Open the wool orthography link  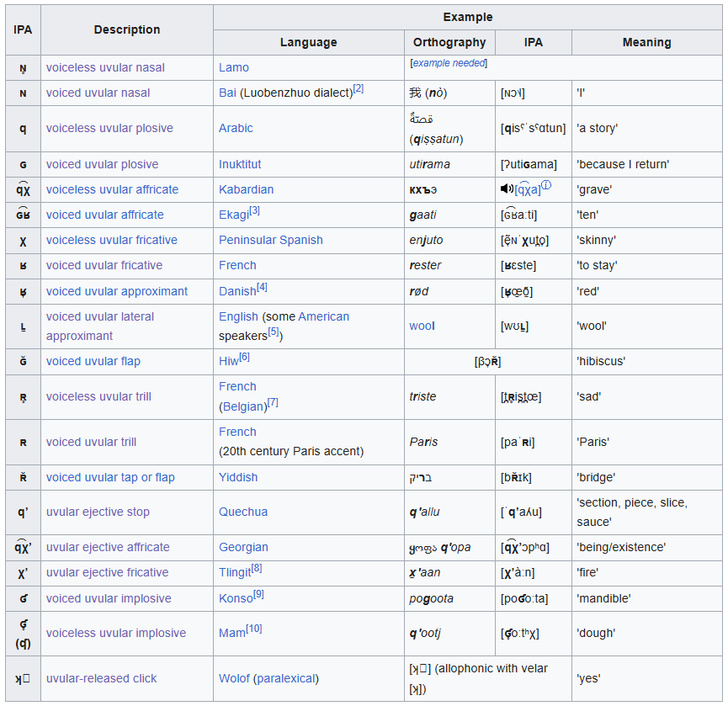pyautogui.click(x=422, y=326)
